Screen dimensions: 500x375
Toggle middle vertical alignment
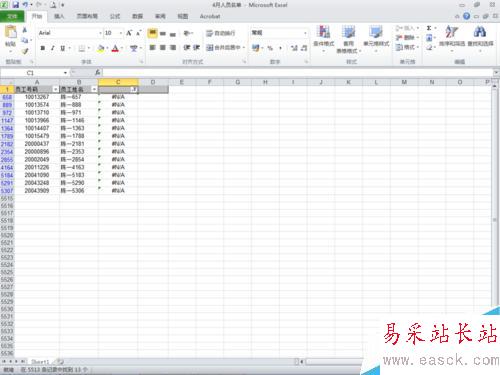(x=163, y=33)
